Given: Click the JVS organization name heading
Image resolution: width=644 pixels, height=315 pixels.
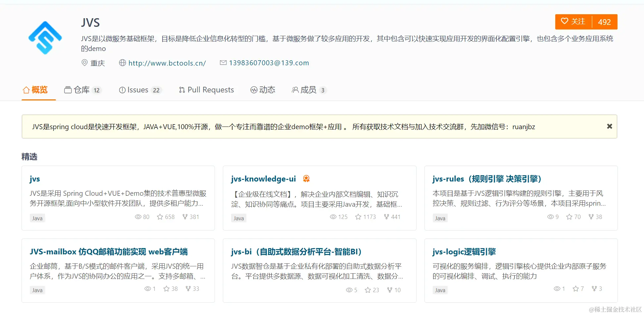Looking at the screenshot, I should click(x=90, y=23).
